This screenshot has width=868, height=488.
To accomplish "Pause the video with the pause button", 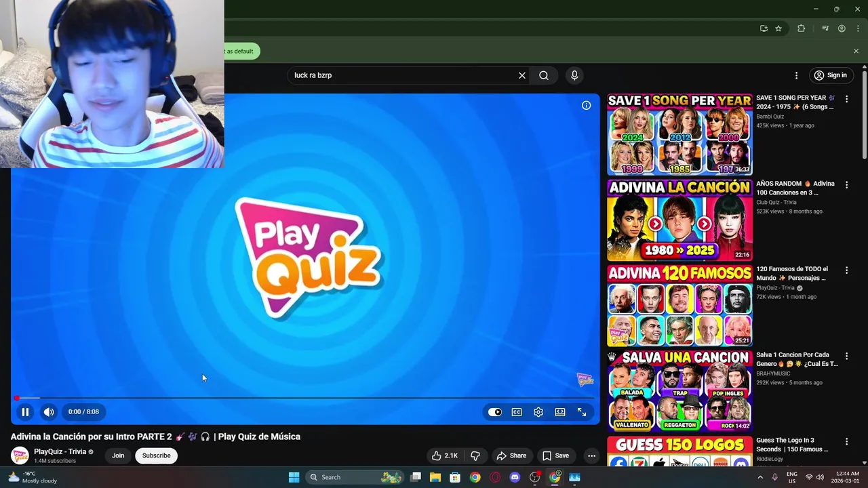I will pyautogui.click(x=25, y=411).
